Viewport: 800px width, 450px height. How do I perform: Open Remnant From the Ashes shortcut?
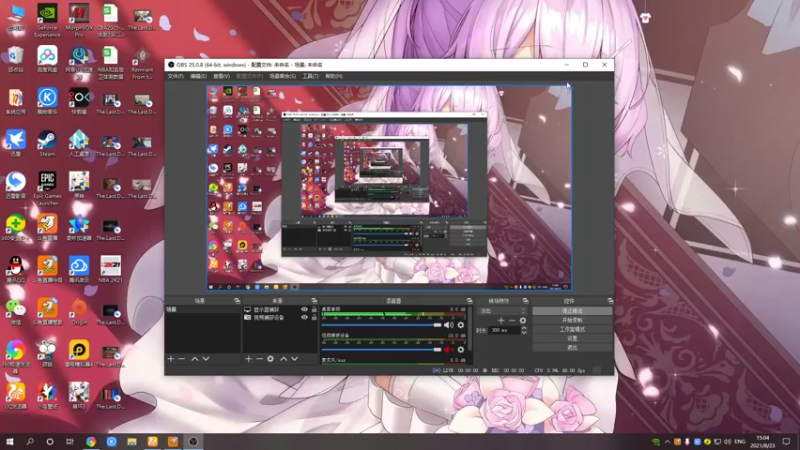(142, 63)
